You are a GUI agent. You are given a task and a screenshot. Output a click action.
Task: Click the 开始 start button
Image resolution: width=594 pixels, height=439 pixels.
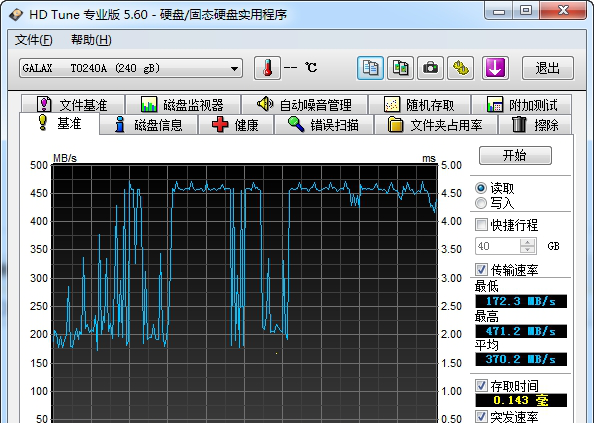point(515,155)
